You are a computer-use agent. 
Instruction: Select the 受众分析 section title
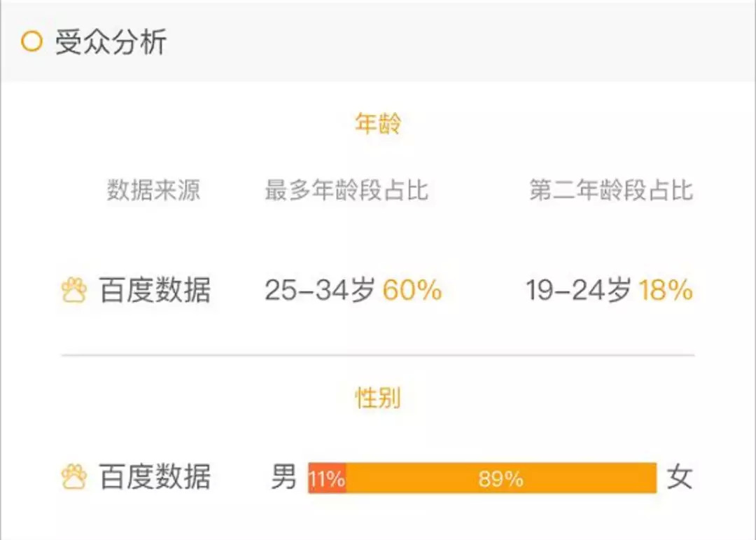[x=111, y=42]
